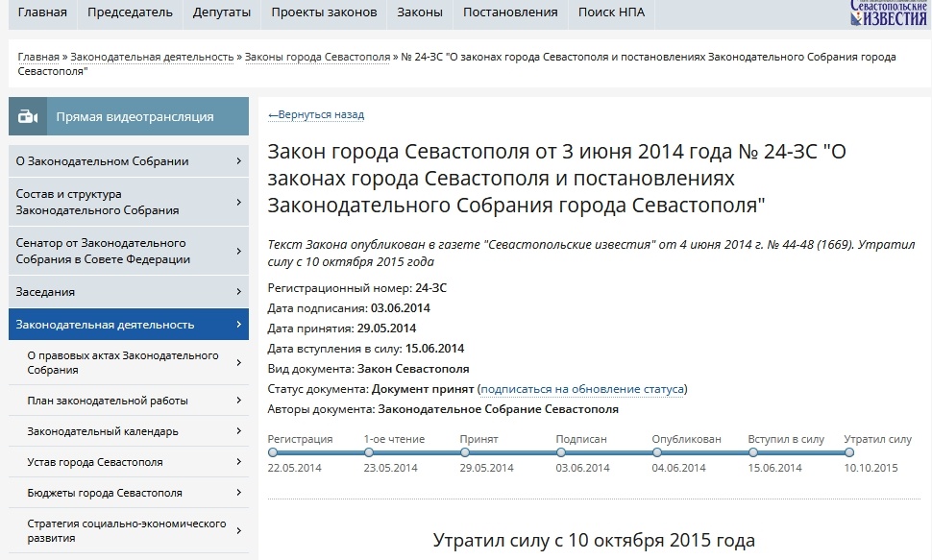Image resolution: width=932 pixels, height=560 pixels.
Task: Click the Главная breadcrumb link
Action: pos(38,57)
